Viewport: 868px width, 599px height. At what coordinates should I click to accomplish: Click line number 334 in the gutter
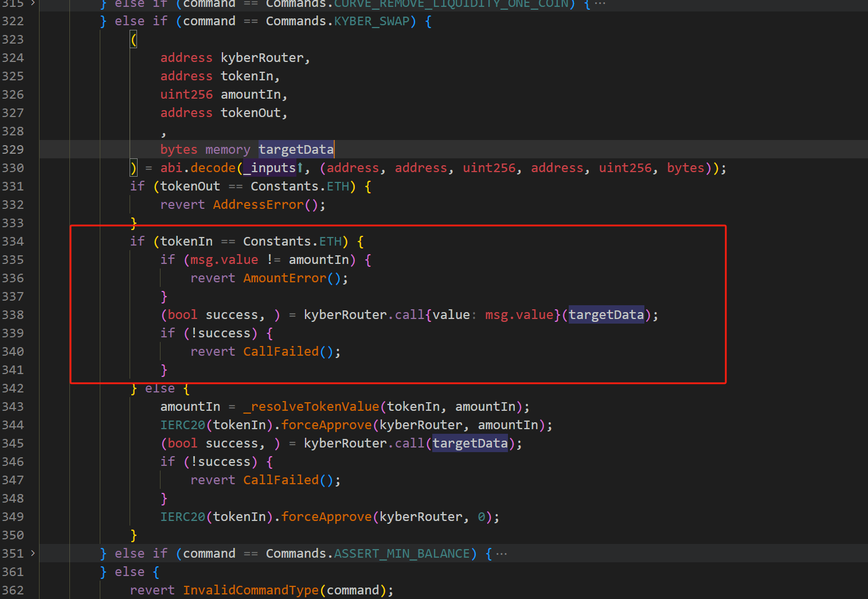point(13,242)
